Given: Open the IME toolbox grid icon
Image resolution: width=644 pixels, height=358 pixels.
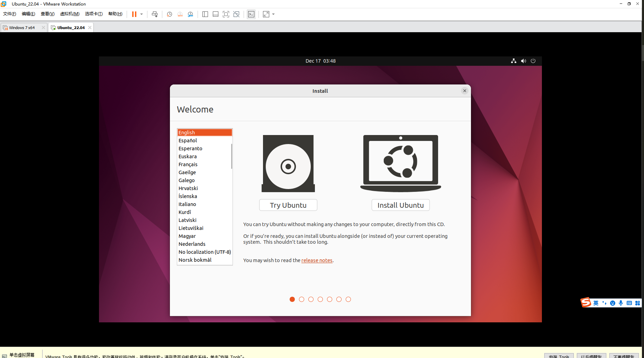Looking at the screenshot, I should pos(637,303).
